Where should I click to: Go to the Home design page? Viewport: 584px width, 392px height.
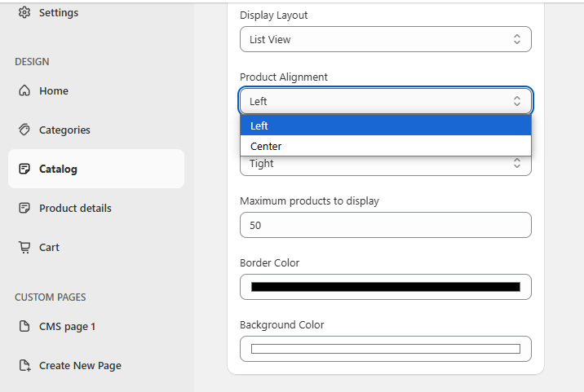click(x=96, y=90)
